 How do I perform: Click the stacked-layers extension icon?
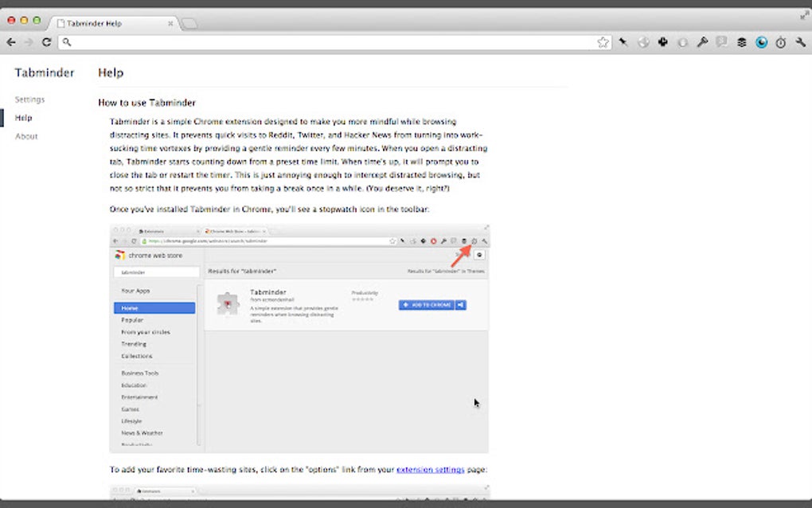[x=740, y=42]
